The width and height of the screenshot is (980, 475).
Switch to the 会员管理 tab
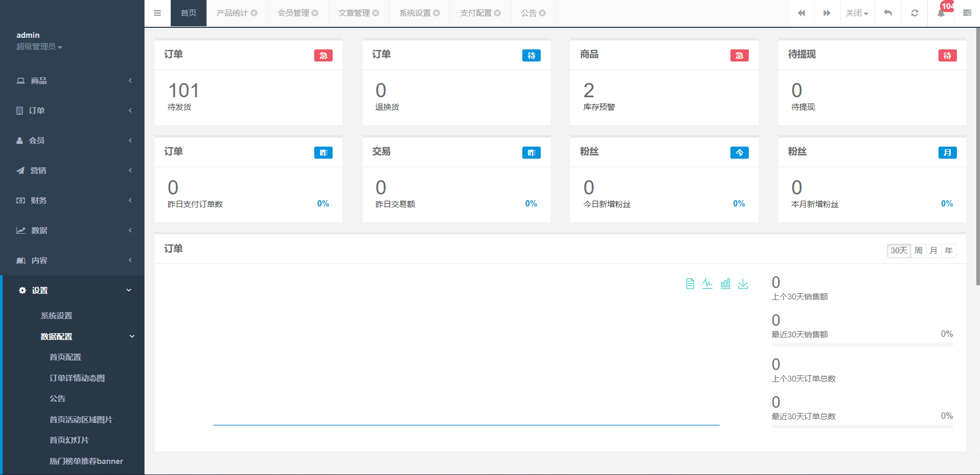pos(293,13)
